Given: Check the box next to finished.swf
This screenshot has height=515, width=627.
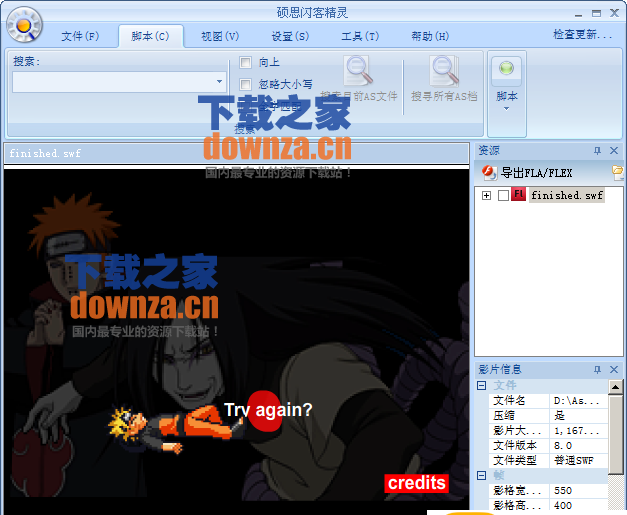Looking at the screenshot, I should (503, 195).
